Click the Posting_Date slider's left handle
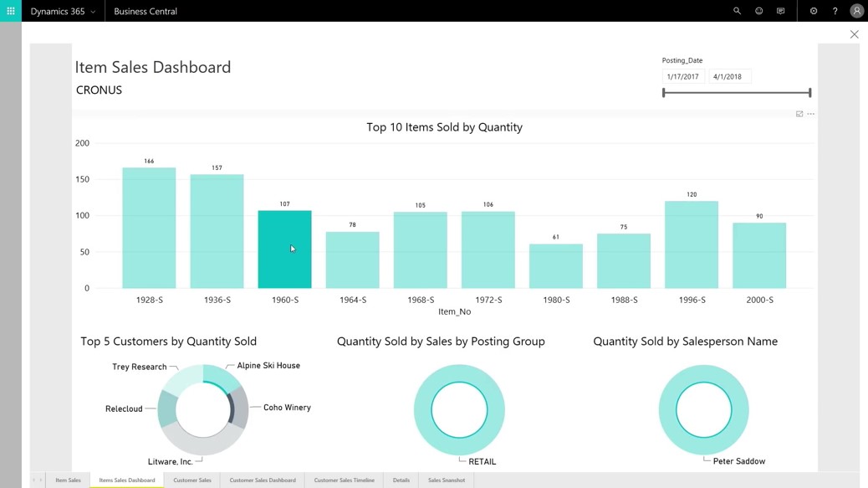This screenshot has width=868, height=488. click(x=664, y=93)
